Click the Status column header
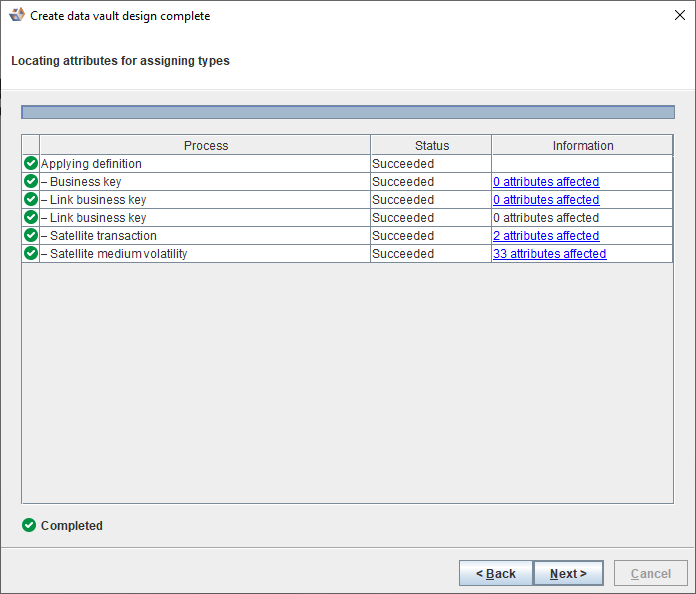Image resolution: width=696 pixels, height=594 pixels. pos(431,146)
